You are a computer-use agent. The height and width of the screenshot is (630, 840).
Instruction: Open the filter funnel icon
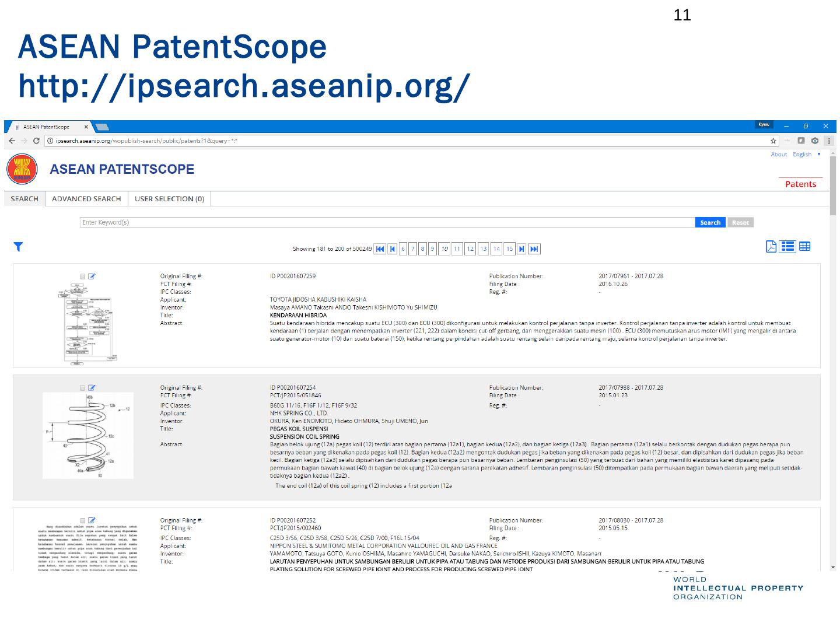18,247
